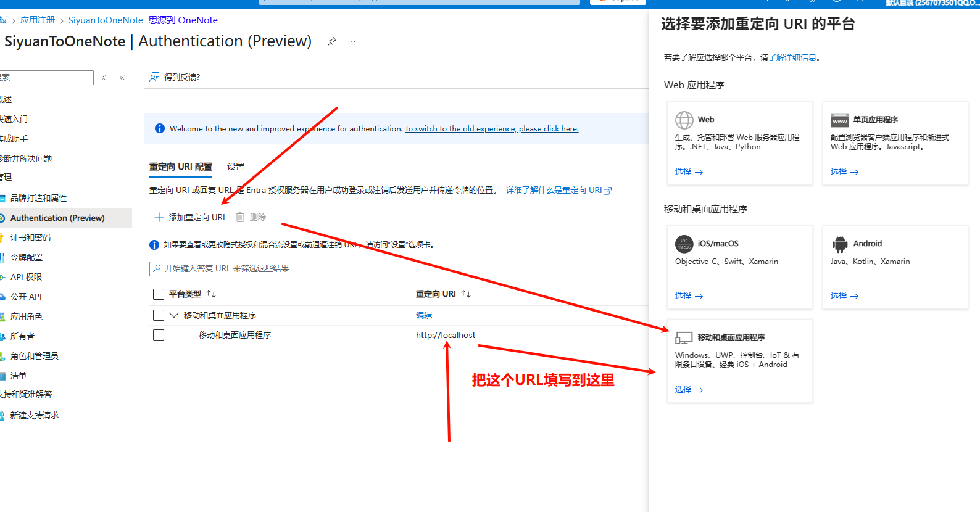980x512 pixels.
Task: Click the plus icon for 添加重定向 URI
Action: point(159,217)
